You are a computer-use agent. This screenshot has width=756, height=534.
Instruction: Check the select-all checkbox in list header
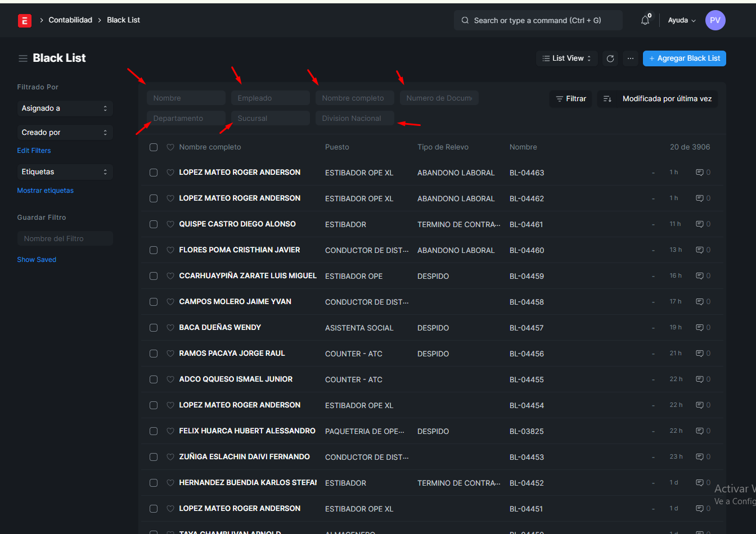pyautogui.click(x=154, y=147)
